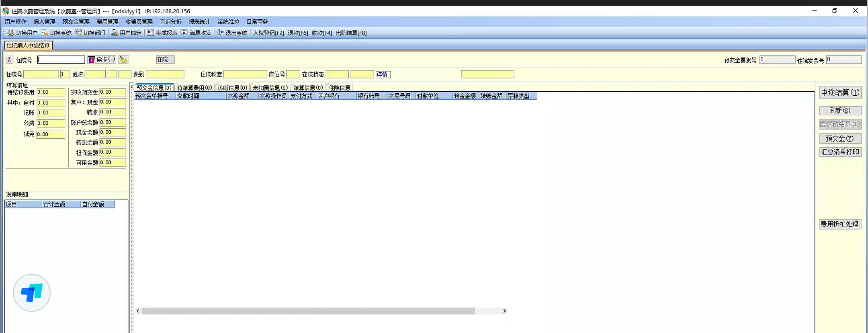Screen dimensions: 868x333
Task: Open the 查询分析 menu
Action: [171, 22]
